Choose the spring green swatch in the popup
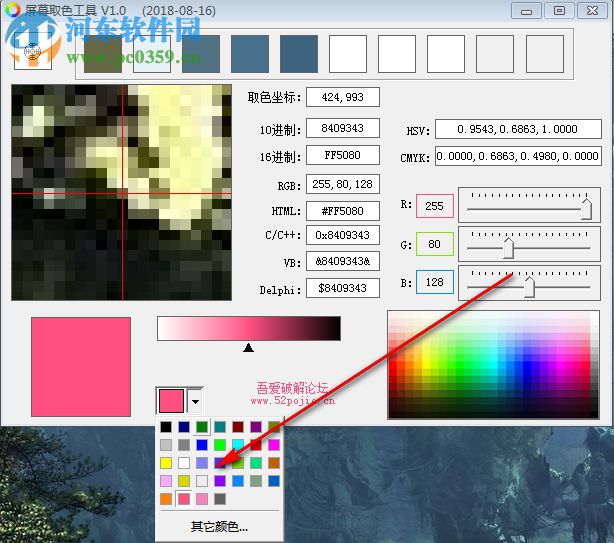The height and width of the screenshot is (543, 614). tap(256, 463)
